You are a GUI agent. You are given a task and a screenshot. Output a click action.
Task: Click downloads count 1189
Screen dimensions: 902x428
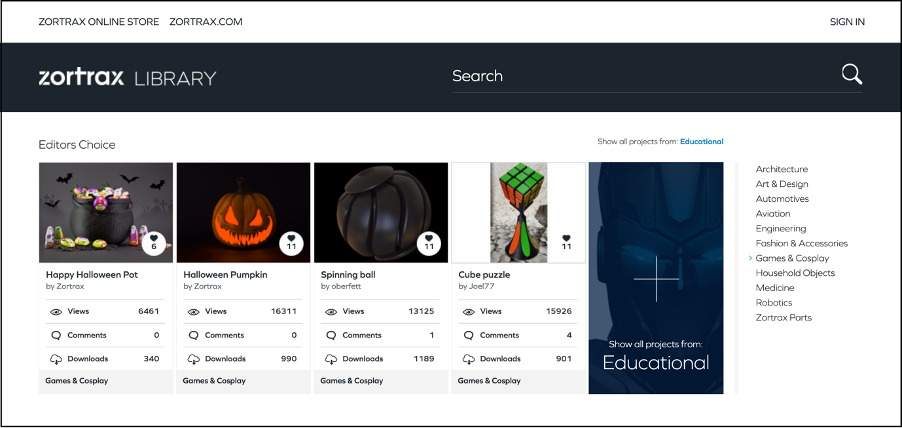[423, 359]
